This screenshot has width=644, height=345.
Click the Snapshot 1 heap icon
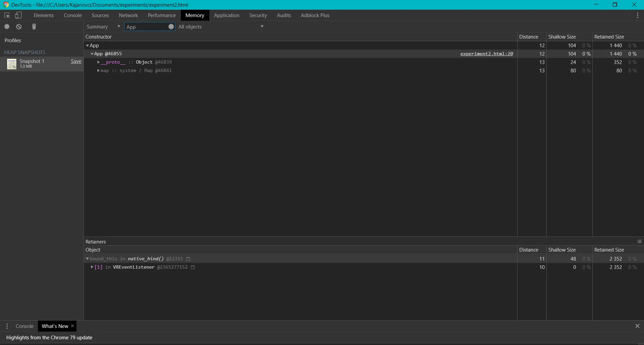(x=12, y=64)
